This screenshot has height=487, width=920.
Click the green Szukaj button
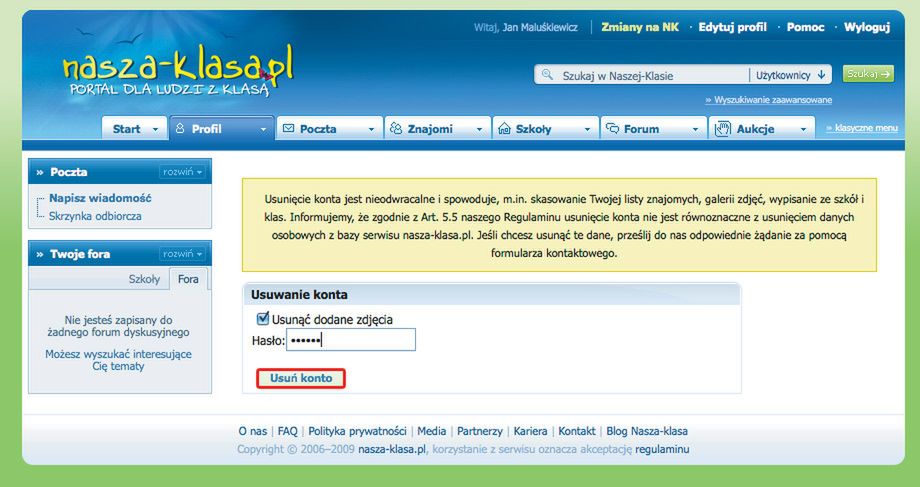[x=868, y=74]
